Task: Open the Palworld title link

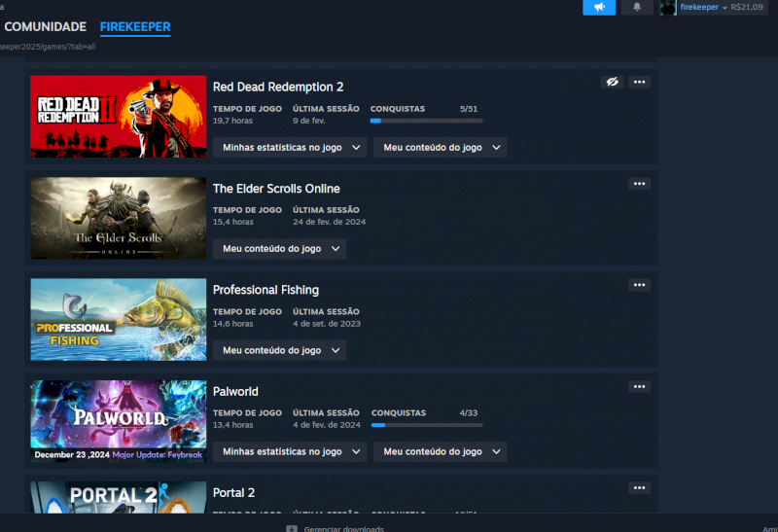Action: [x=235, y=392]
